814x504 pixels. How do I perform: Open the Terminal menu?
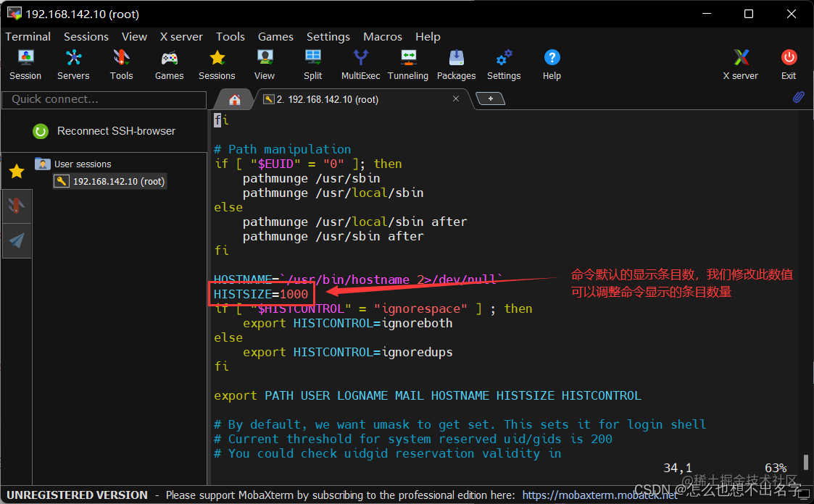point(28,37)
